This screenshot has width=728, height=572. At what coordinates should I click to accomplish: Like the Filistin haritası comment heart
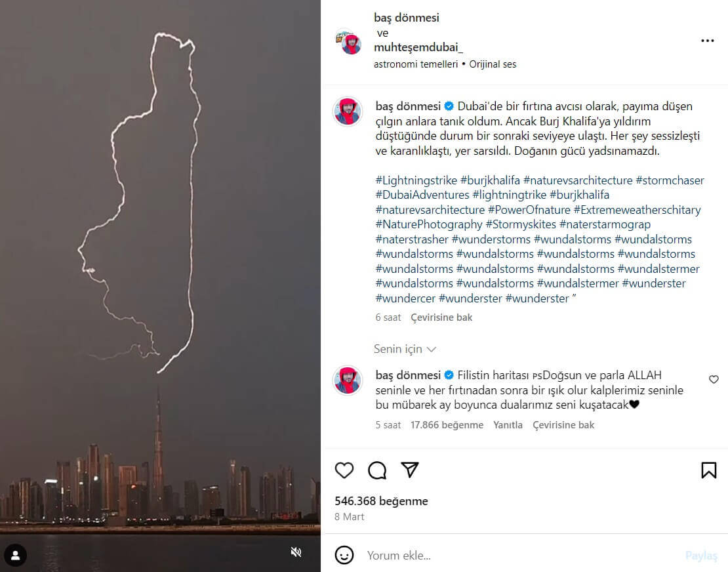[714, 379]
